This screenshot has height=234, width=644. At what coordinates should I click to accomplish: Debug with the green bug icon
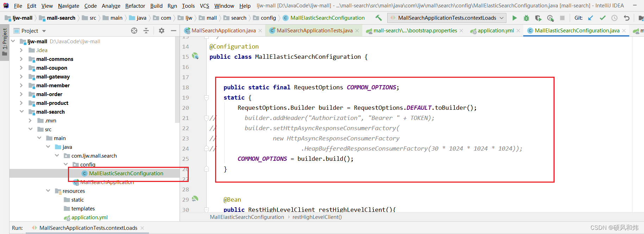click(x=526, y=18)
